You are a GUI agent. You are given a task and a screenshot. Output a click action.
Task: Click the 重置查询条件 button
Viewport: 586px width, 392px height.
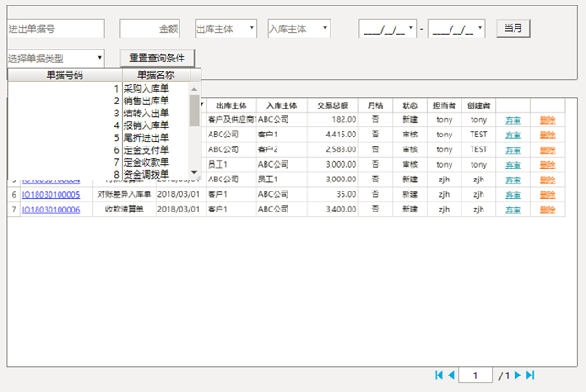(157, 58)
